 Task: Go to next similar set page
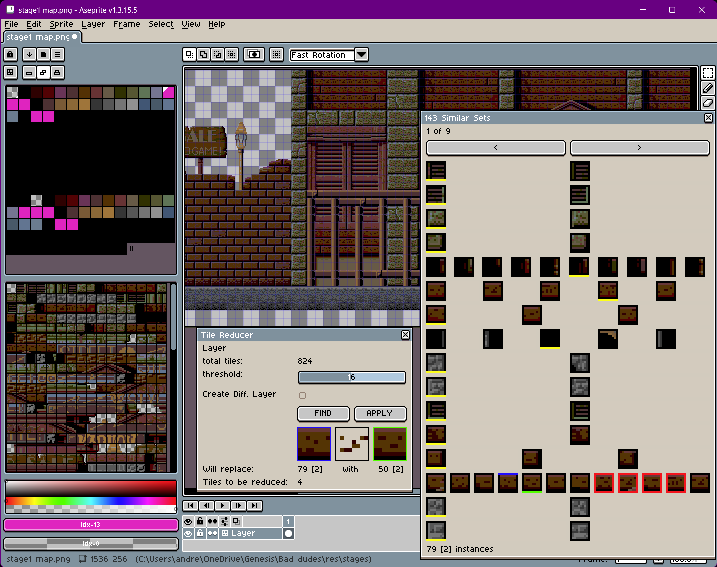pos(639,148)
